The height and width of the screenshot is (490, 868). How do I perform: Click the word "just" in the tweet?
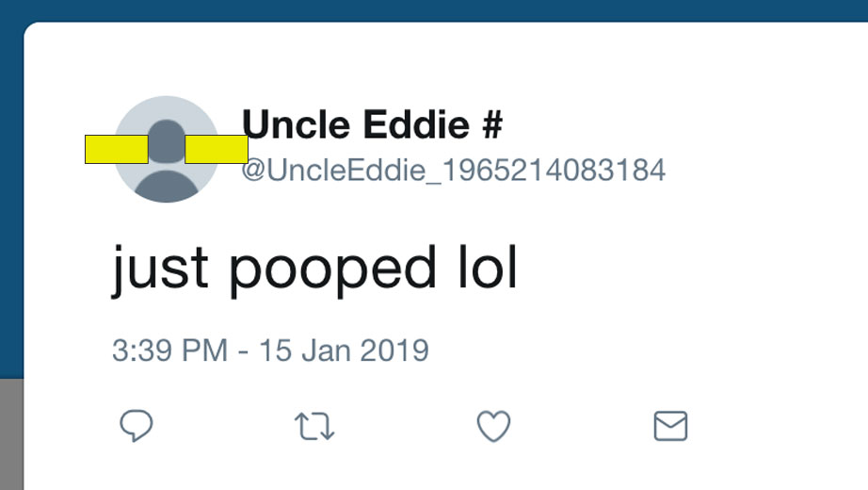[160, 269]
